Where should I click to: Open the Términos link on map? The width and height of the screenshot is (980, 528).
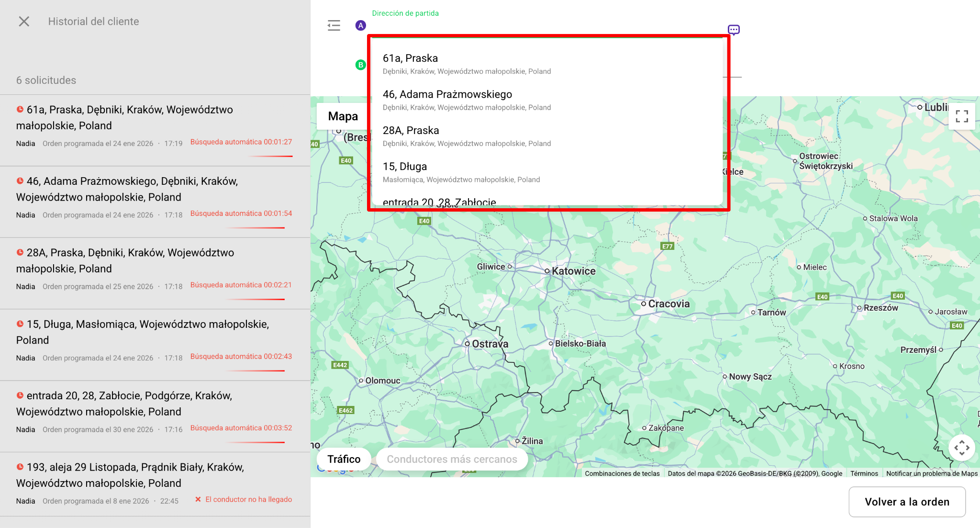tap(864, 473)
